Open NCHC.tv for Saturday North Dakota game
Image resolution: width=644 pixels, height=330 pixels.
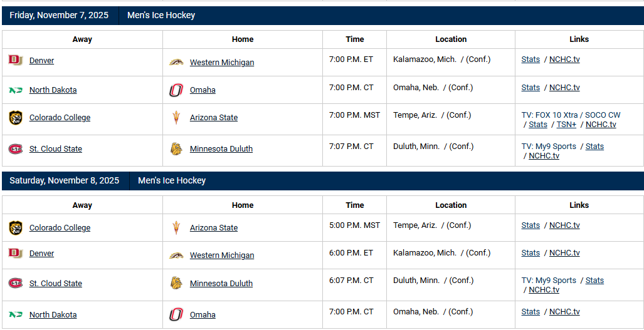[x=564, y=312]
